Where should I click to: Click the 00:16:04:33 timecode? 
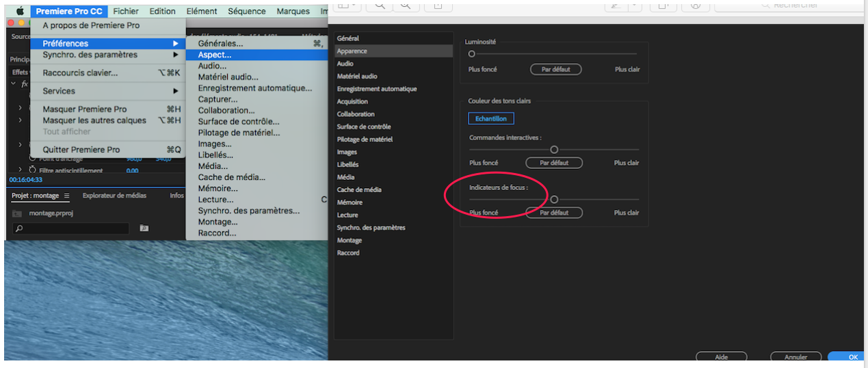(26, 180)
